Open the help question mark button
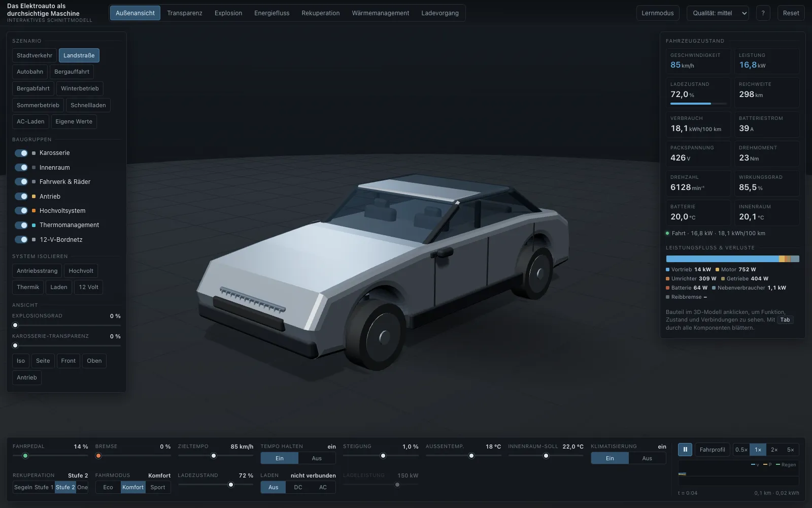Image resolution: width=812 pixels, height=508 pixels. (x=763, y=13)
